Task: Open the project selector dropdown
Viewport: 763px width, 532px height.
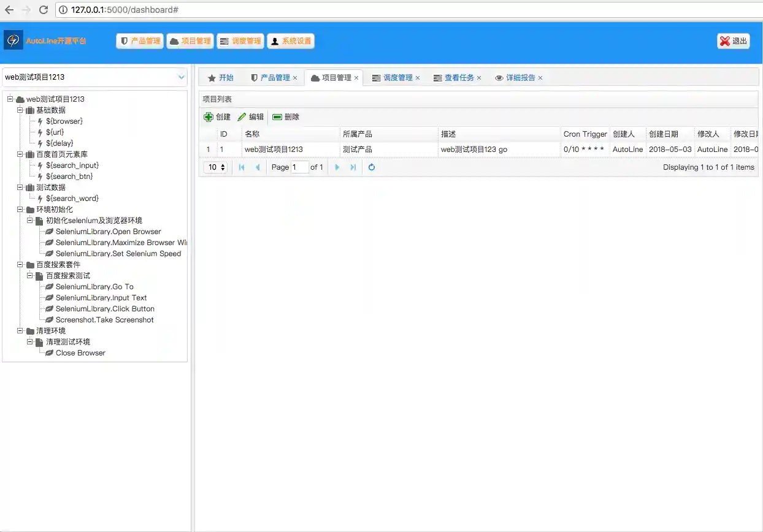Action: (x=182, y=77)
